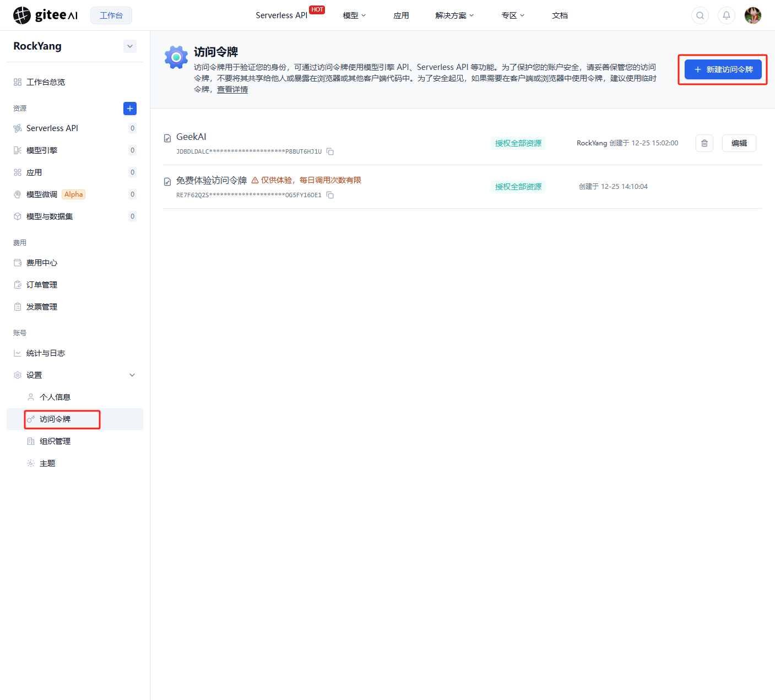Copy the GeekAI token string
Viewport: 775px width, 700px height.
click(x=330, y=151)
